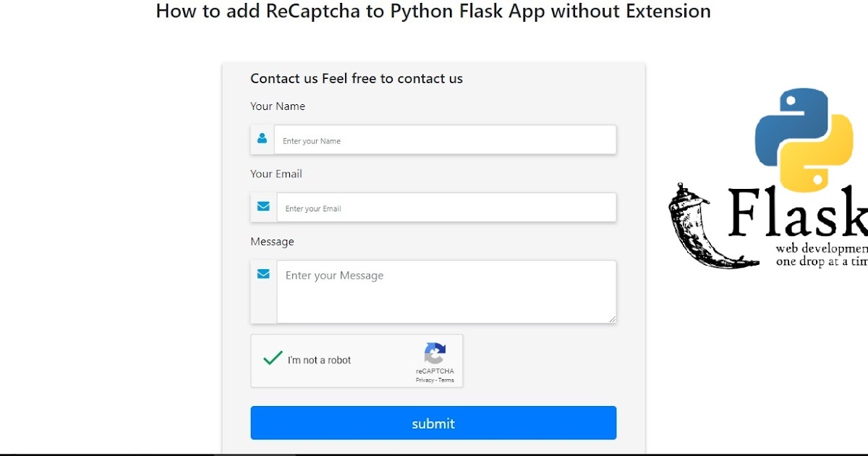Focus the Enter your Name field

tap(445, 140)
